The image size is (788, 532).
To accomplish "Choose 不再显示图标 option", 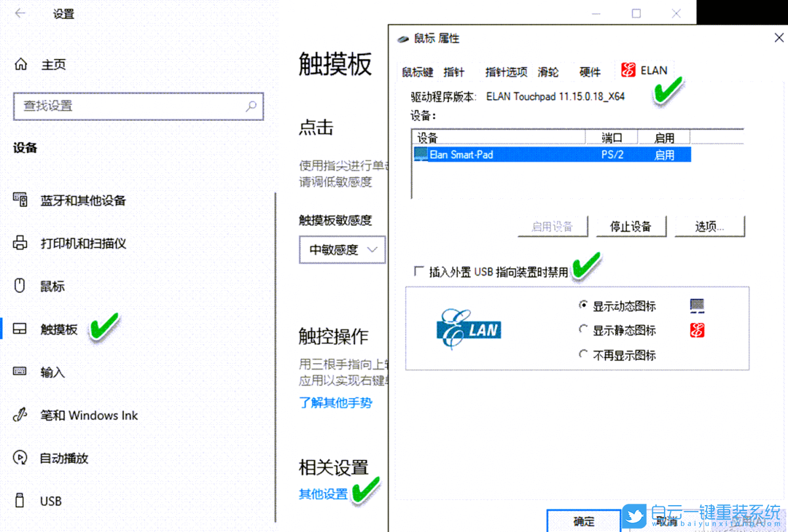I will pyautogui.click(x=583, y=355).
